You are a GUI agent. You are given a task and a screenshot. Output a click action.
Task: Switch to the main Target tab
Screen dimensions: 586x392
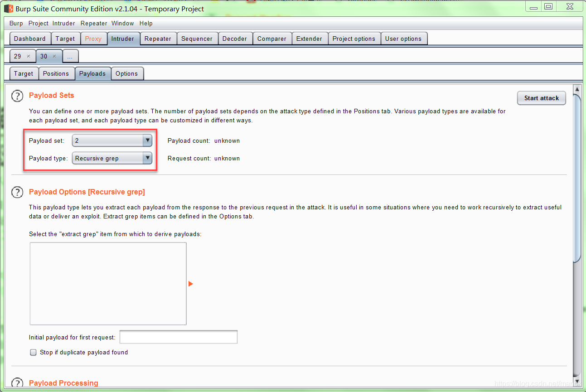pyautogui.click(x=65, y=39)
